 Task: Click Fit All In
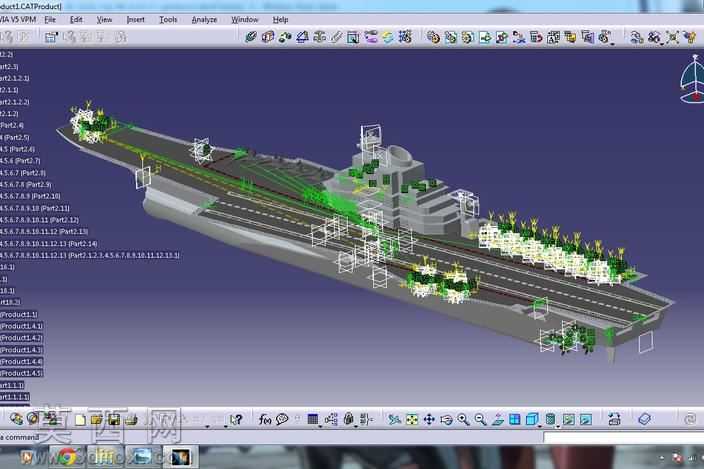412,420
